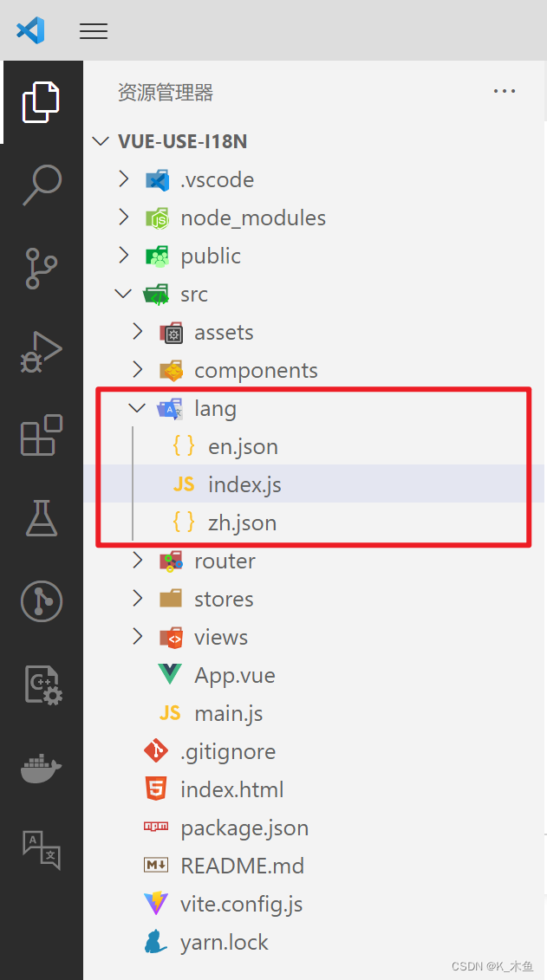The image size is (547, 980).
Task: Click the 资源管理器 panel title
Action: pyautogui.click(x=166, y=93)
